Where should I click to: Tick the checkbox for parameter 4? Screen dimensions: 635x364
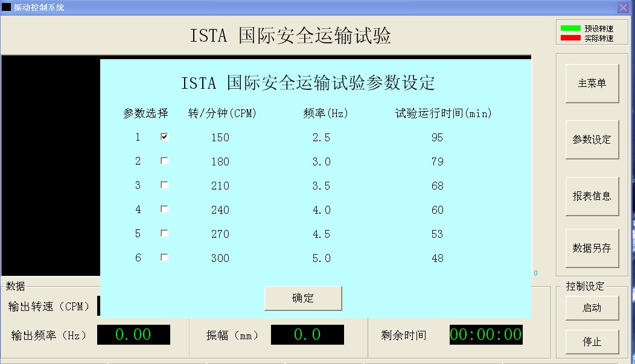tap(164, 209)
